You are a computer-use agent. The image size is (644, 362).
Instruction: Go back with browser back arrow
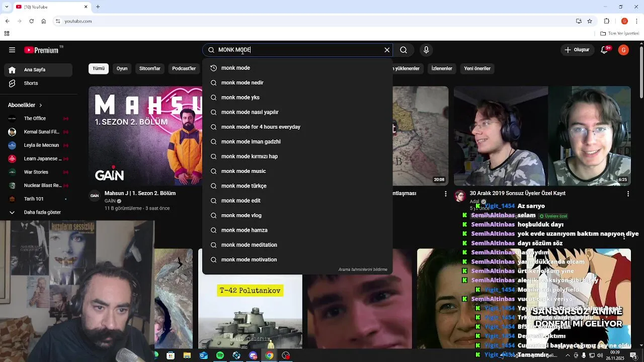(x=7, y=21)
